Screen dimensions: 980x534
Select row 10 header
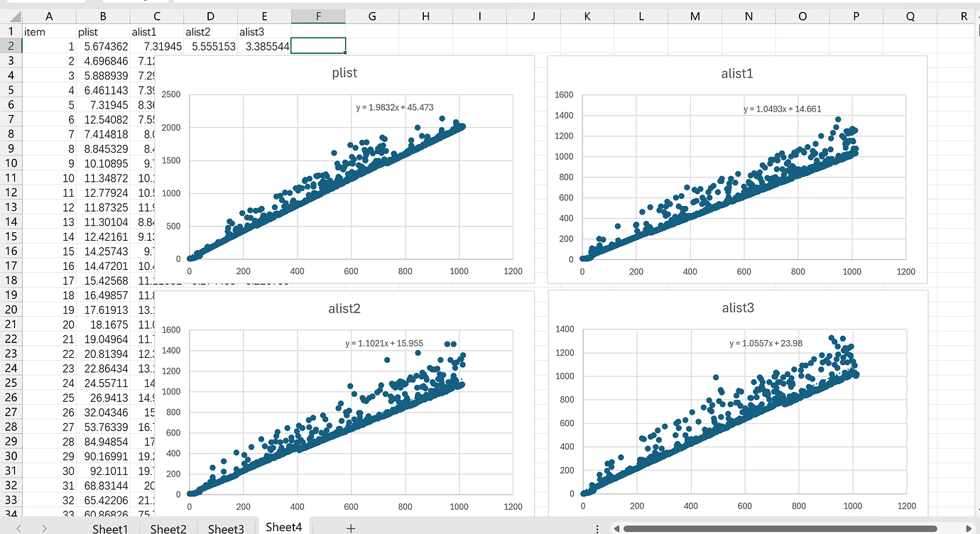point(11,163)
